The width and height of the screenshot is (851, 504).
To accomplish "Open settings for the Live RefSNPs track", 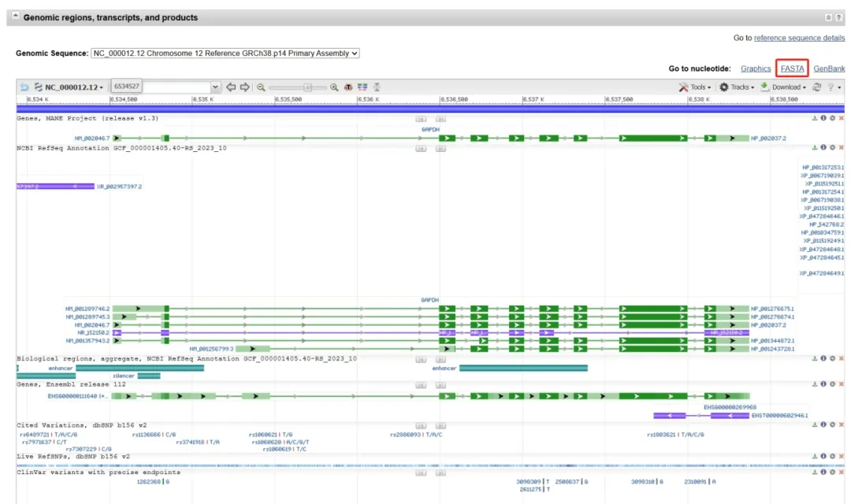I will [x=833, y=457].
